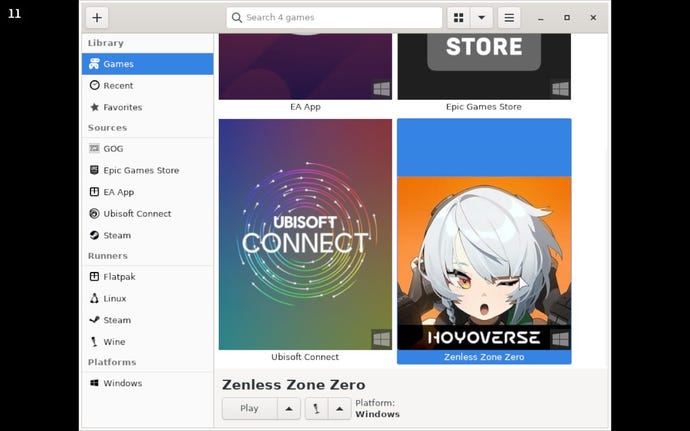Image resolution: width=690 pixels, height=431 pixels.
Task: Choose Ubisoft Connect in sidebar sources
Action: coord(147,213)
